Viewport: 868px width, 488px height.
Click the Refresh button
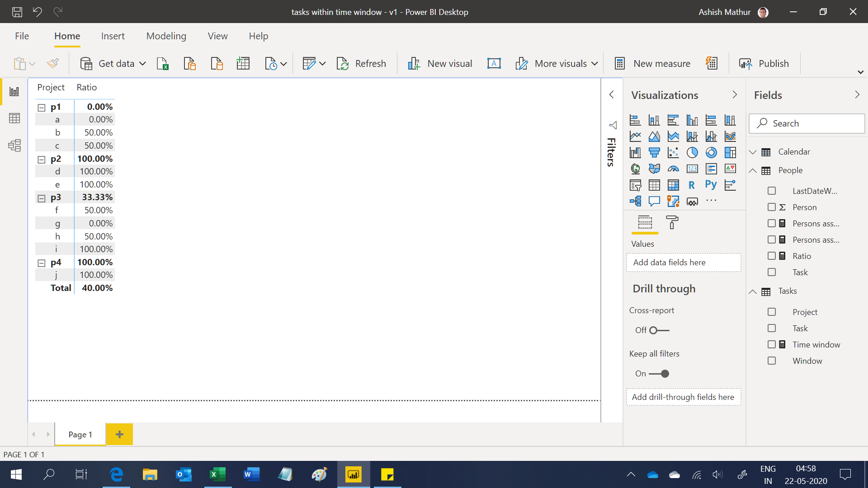click(x=361, y=64)
